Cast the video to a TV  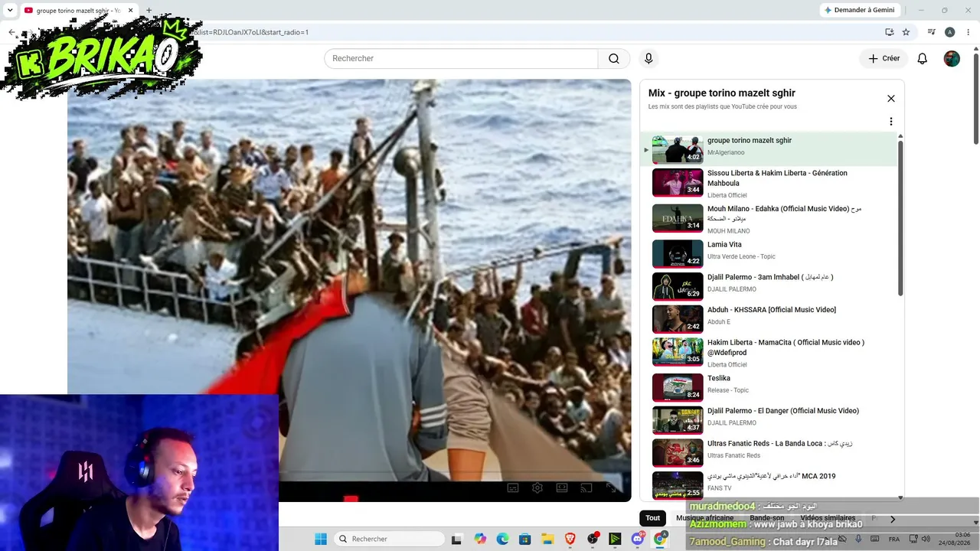point(586,488)
